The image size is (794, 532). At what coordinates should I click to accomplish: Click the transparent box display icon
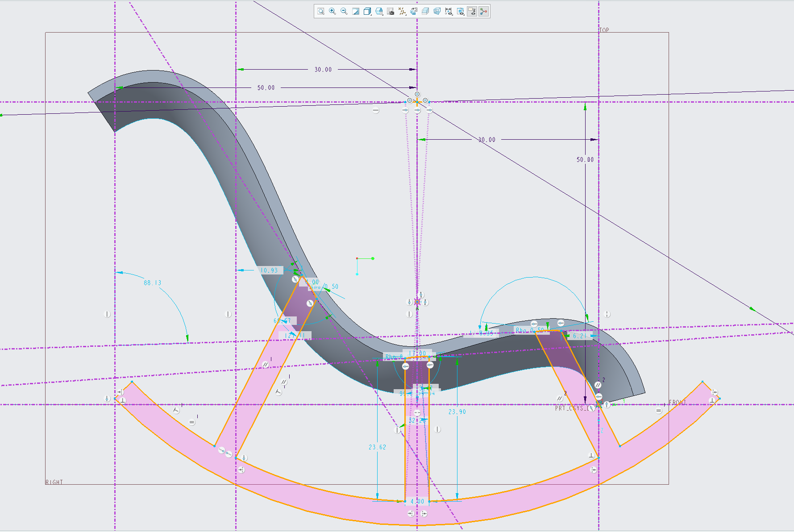437,11
